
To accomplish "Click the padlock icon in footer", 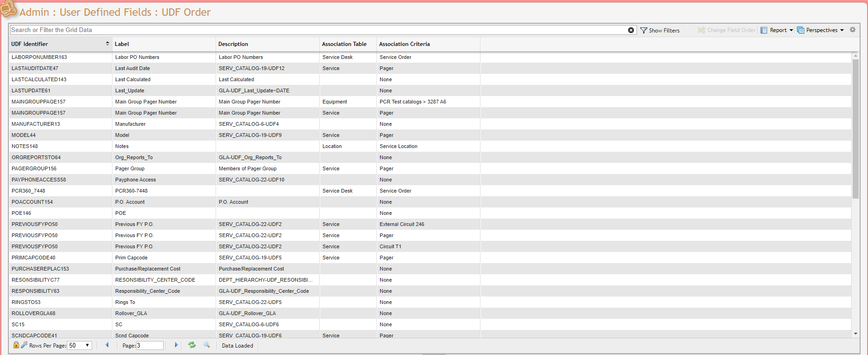I will tap(16, 345).
